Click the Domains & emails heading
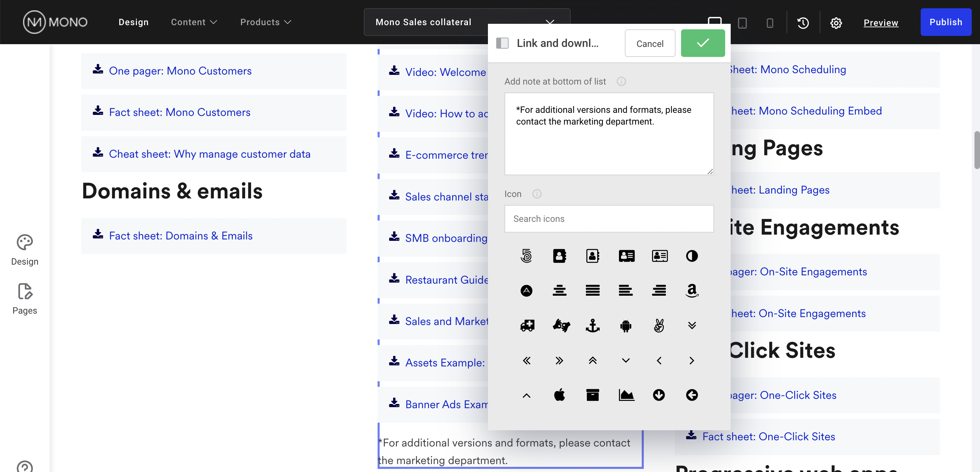The image size is (980, 472). [x=172, y=191]
